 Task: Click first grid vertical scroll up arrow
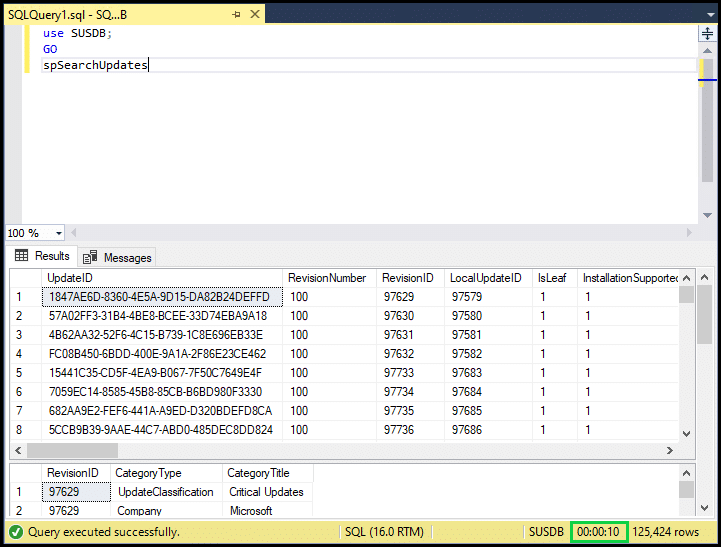click(x=687, y=278)
